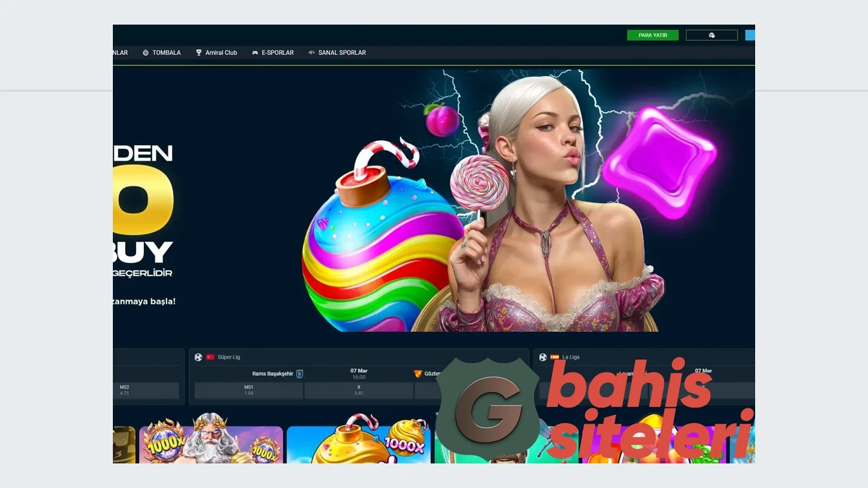The image size is (868, 488).
Task: Click the trophy icon beside Amiral Club
Action: coord(199,53)
